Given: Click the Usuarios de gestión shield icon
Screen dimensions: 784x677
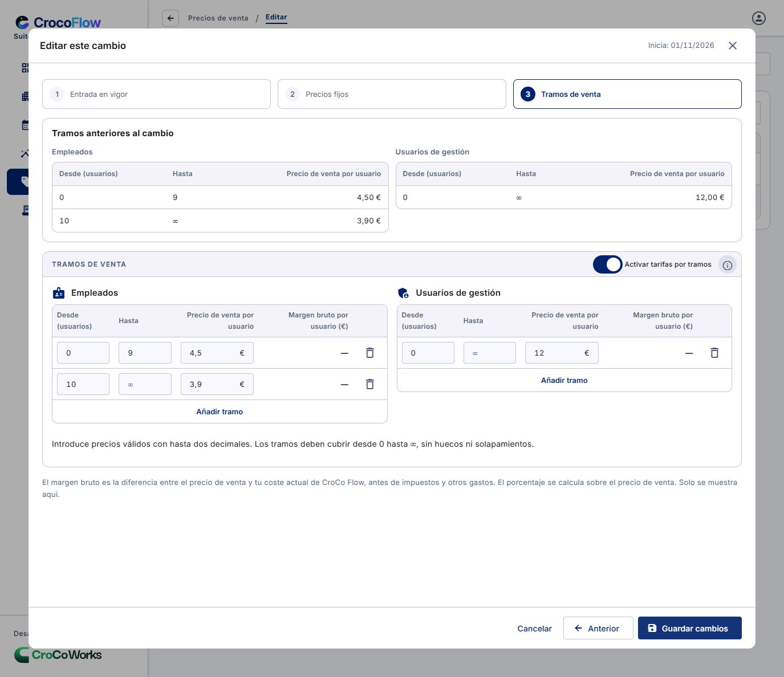Looking at the screenshot, I should click(x=403, y=293).
